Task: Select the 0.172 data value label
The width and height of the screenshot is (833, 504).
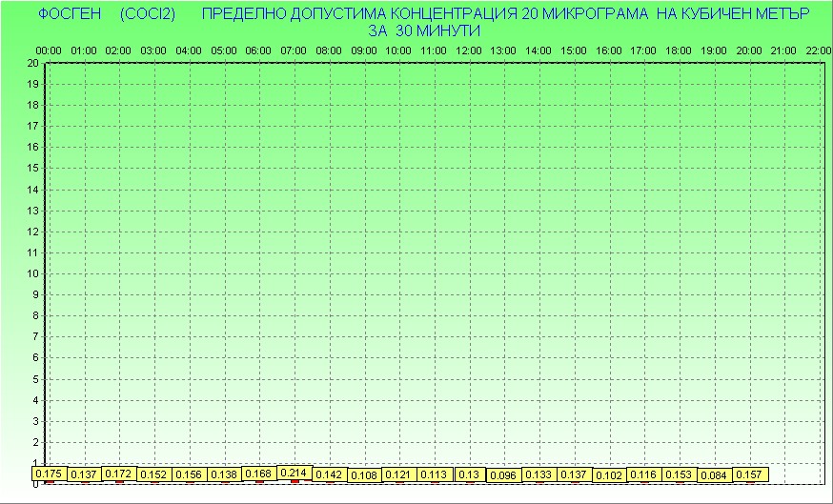Action: click(x=118, y=474)
